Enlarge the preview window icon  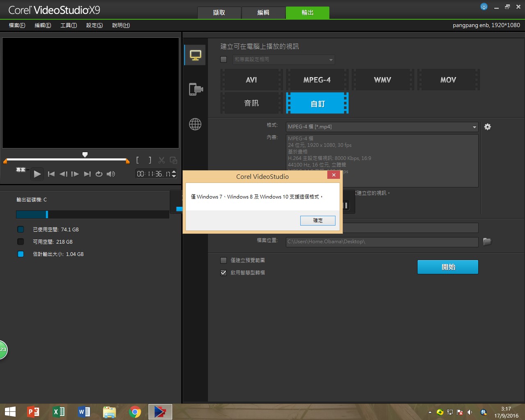pos(173,160)
